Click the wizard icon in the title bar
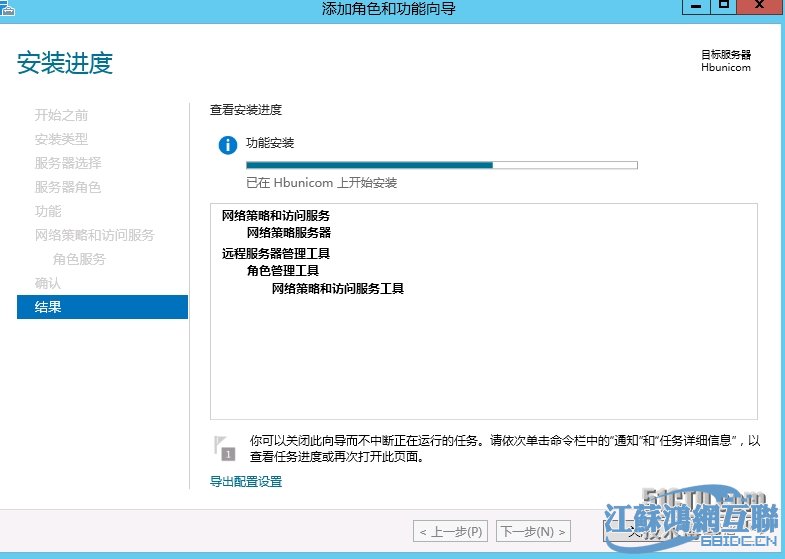Screen dimensions: 785x559 (x=7, y=8)
